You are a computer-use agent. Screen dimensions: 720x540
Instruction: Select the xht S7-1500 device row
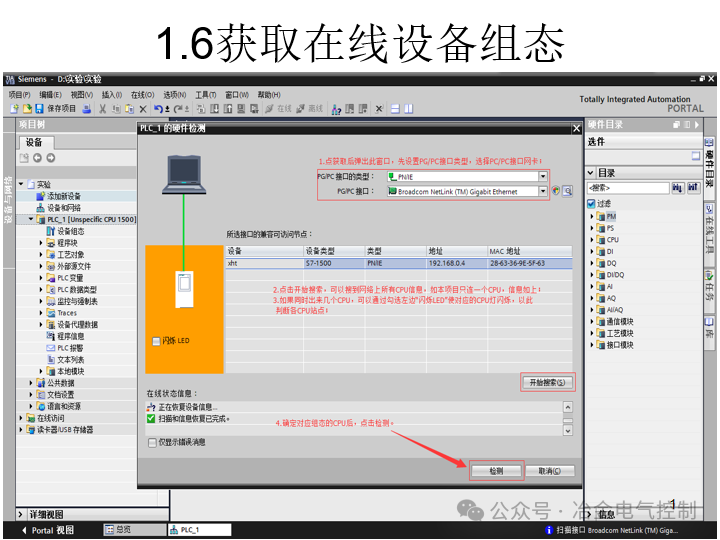(399, 263)
